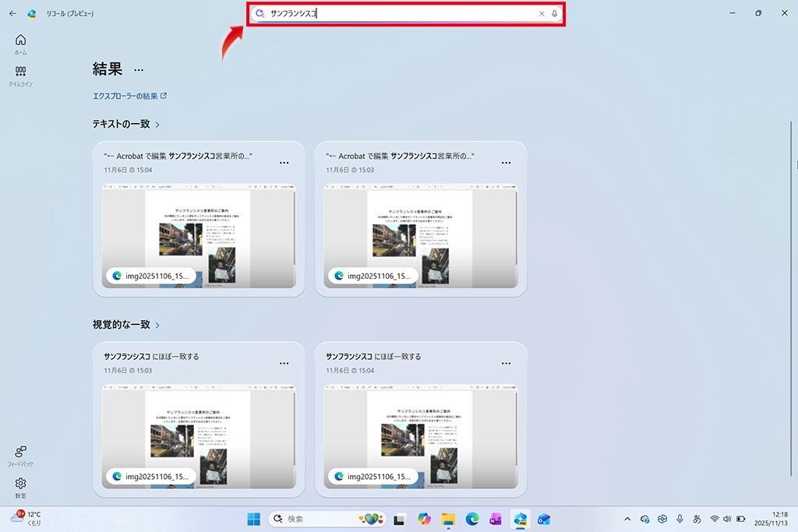Expand the テキストの一致 section chevron
The image size is (798, 532).
pos(157,125)
